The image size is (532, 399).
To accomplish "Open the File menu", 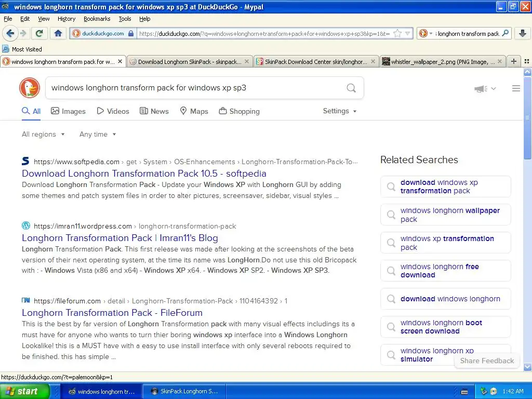I will tap(8, 19).
